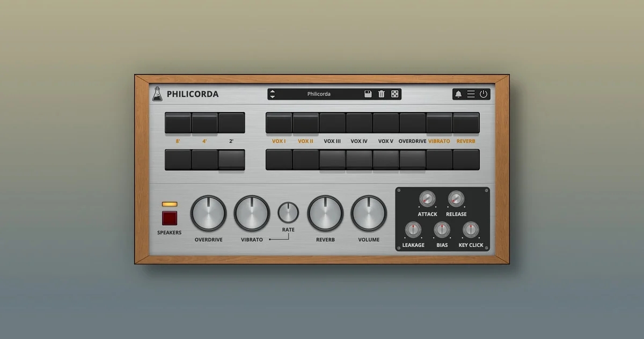Screen dimensions: 644x339
Task: Delete the preset using trash icon
Action: click(x=382, y=94)
